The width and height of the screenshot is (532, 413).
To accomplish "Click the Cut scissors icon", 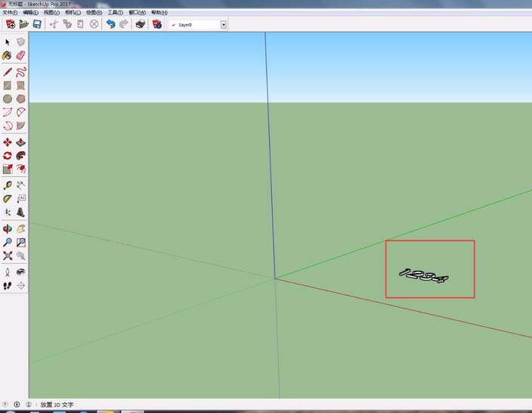I will 54,24.
